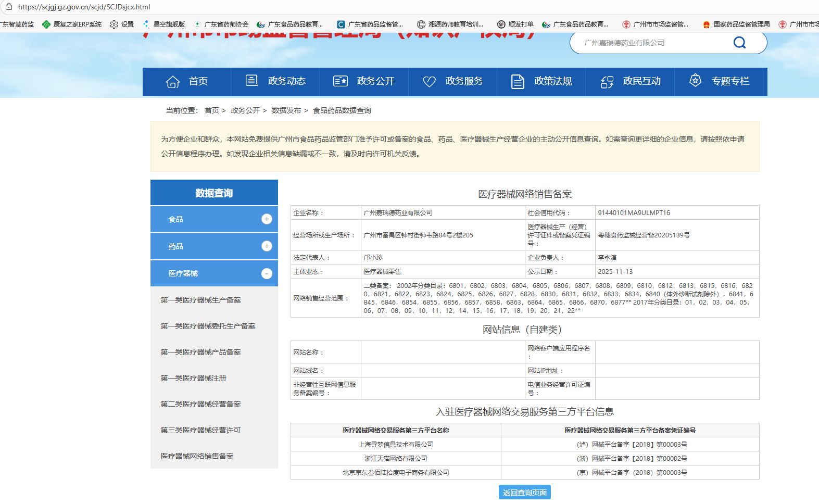Click the news icon beside 政务动态
This screenshot has width=819, height=504.
point(252,81)
